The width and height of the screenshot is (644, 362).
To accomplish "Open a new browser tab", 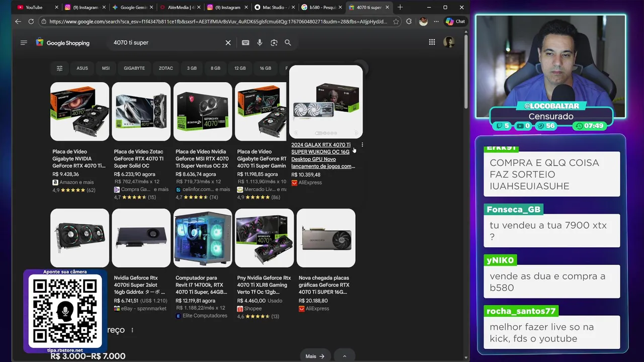I will click(400, 8).
